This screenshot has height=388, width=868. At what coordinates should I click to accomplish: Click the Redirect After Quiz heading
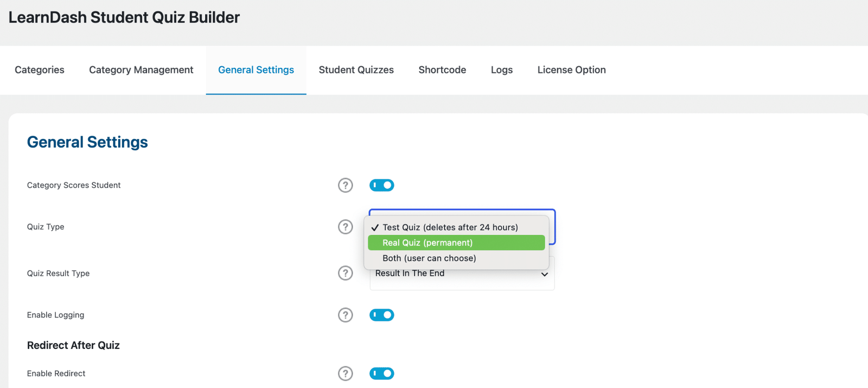73,346
